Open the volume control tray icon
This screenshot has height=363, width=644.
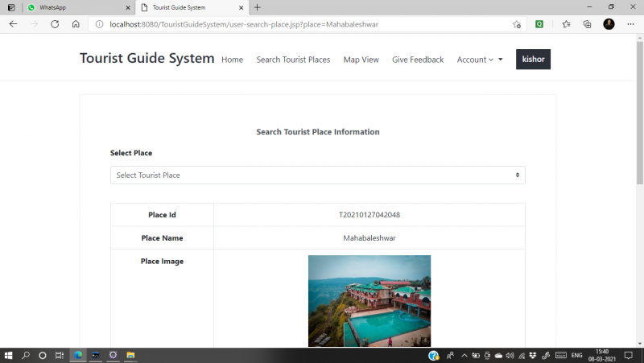tap(510, 356)
